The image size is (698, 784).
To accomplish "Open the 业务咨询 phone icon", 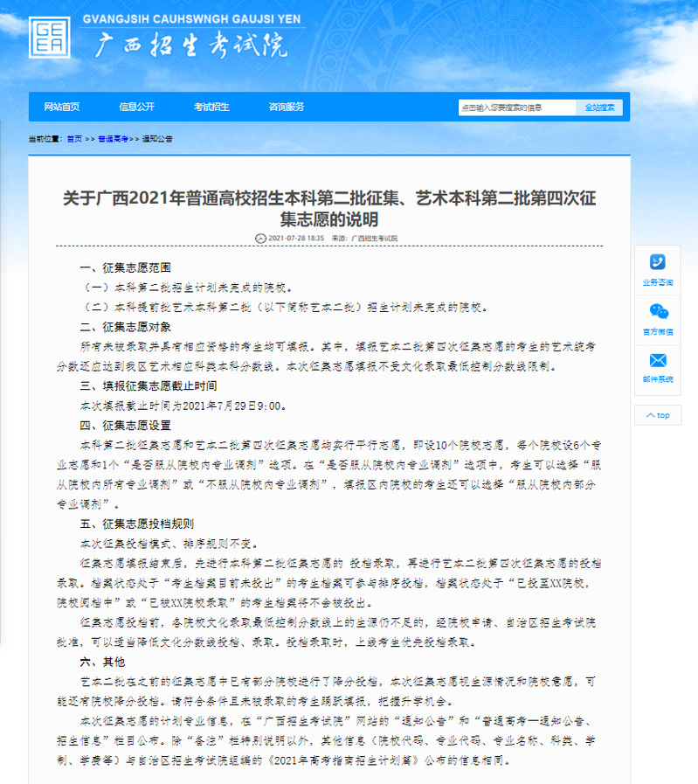I will [x=658, y=262].
